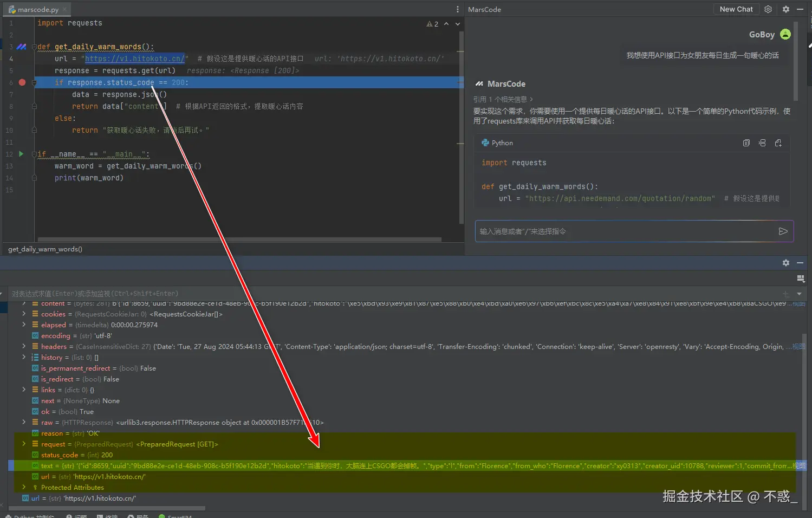Expand the headers variable node
812x518 pixels.
tap(24, 347)
